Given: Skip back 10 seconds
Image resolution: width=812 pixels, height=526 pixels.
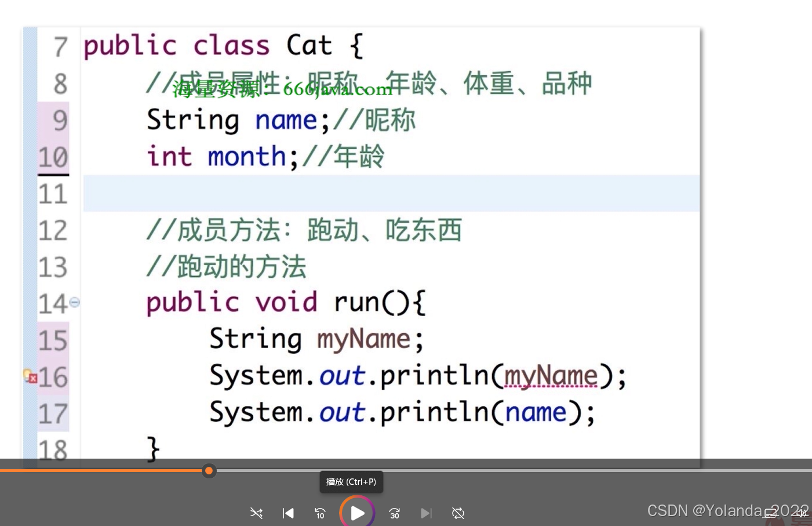Looking at the screenshot, I should click(x=320, y=513).
